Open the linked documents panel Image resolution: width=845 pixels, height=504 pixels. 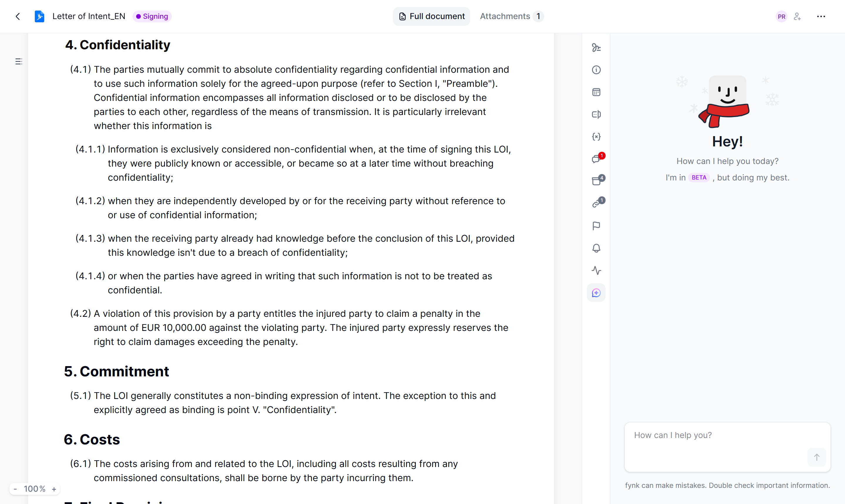[x=596, y=203]
